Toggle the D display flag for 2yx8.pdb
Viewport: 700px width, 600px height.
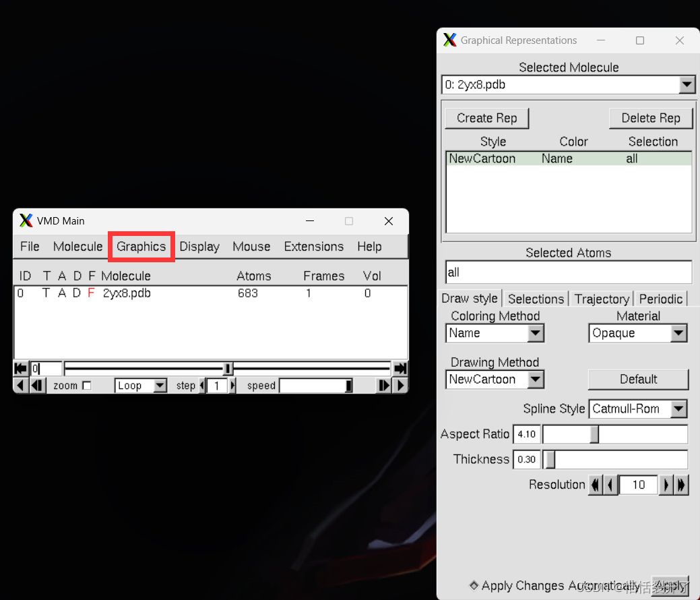pos(76,293)
